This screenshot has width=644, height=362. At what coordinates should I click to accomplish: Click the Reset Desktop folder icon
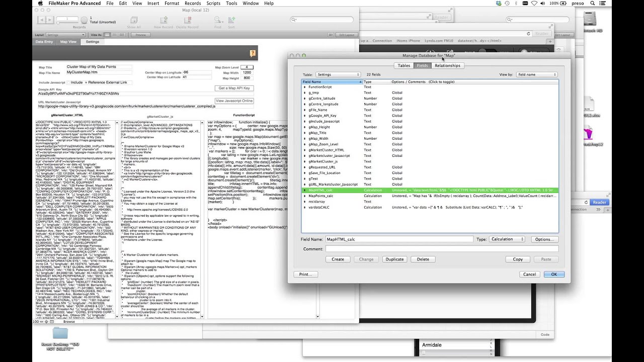click(60, 333)
